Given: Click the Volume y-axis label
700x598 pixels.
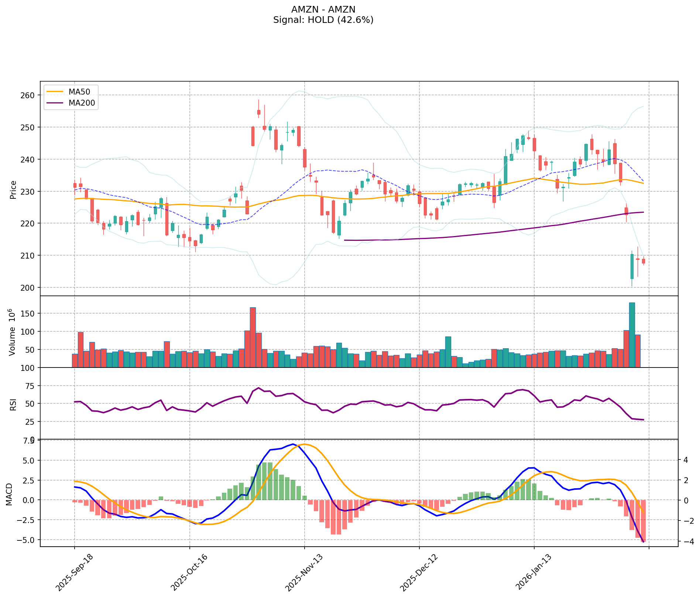Looking at the screenshot, I should click(13, 332).
